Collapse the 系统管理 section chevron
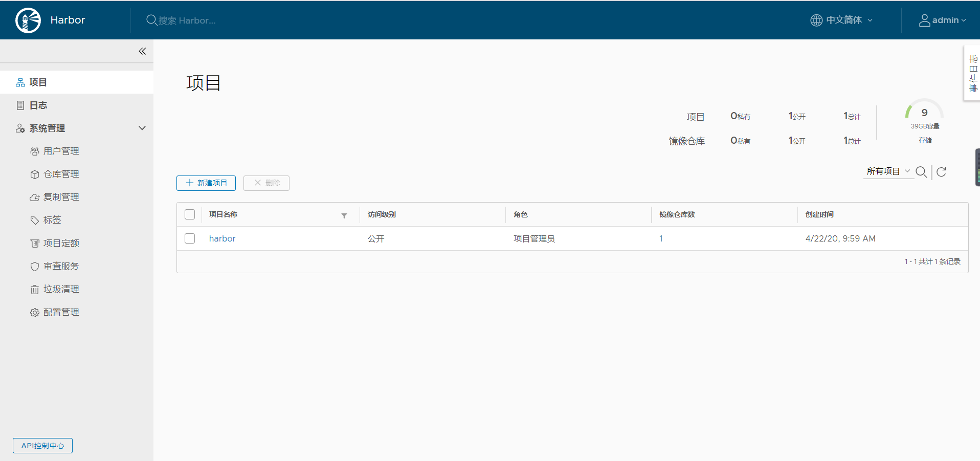 pyautogui.click(x=142, y=128)
